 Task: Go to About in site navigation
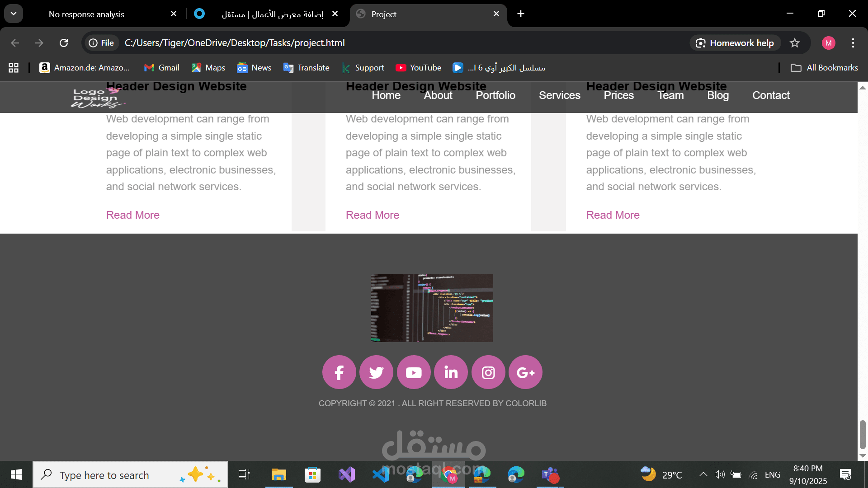pyautogui.click(x=438, y=95)
